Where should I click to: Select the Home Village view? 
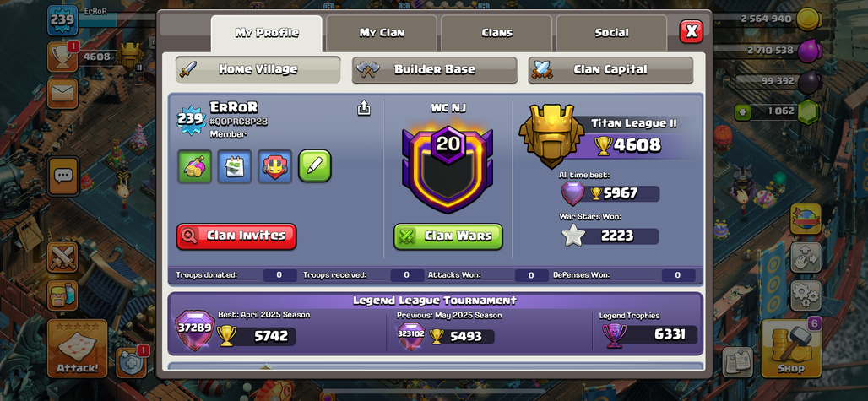[x=258, y=70]
